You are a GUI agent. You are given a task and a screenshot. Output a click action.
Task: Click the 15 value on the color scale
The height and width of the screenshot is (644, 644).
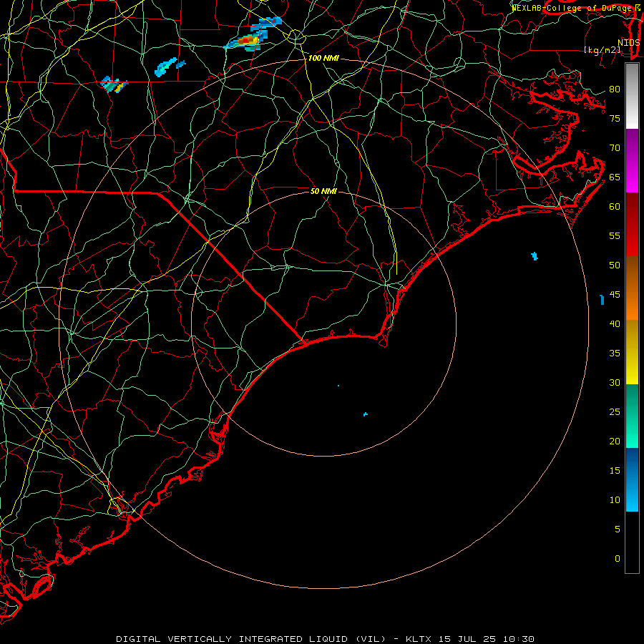click(615, 471)
